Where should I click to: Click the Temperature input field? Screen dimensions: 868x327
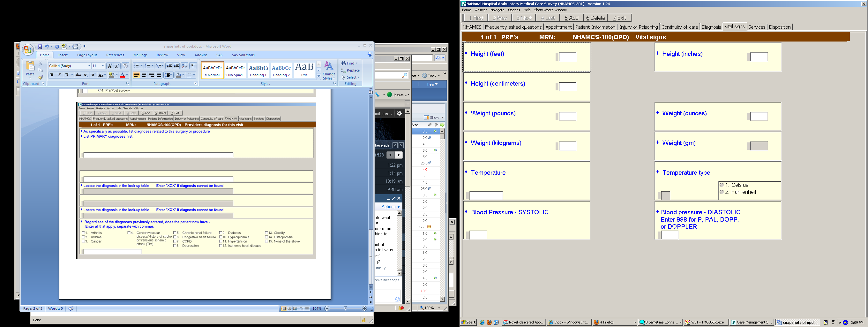[x=486, y=195]
